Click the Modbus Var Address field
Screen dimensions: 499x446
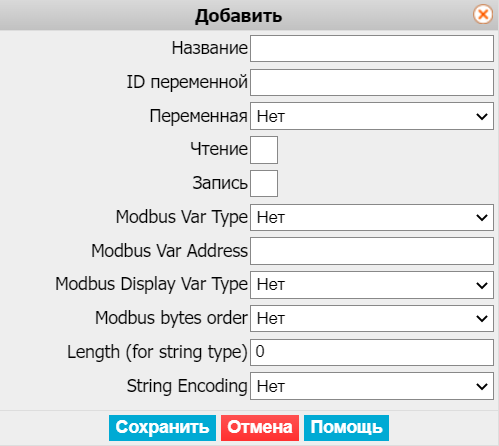pos(372,251)
